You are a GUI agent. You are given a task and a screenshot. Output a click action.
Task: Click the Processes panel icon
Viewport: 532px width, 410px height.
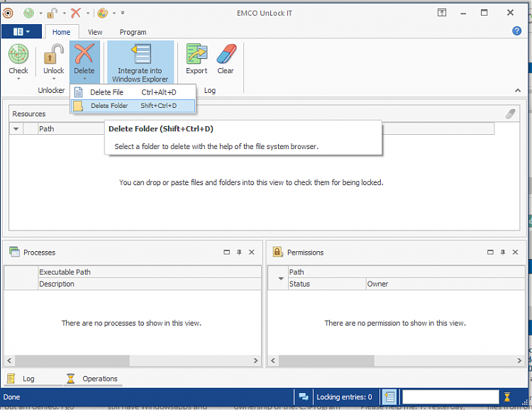[14, 252]
